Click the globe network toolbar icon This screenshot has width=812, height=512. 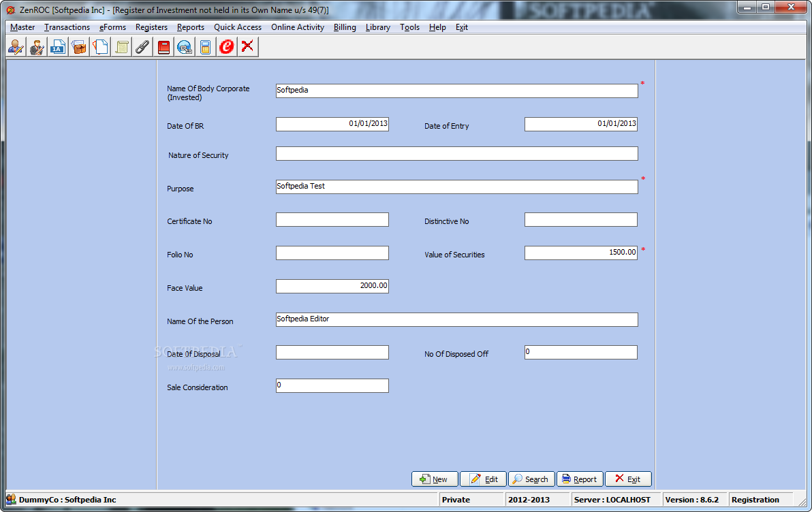point(185,47)
